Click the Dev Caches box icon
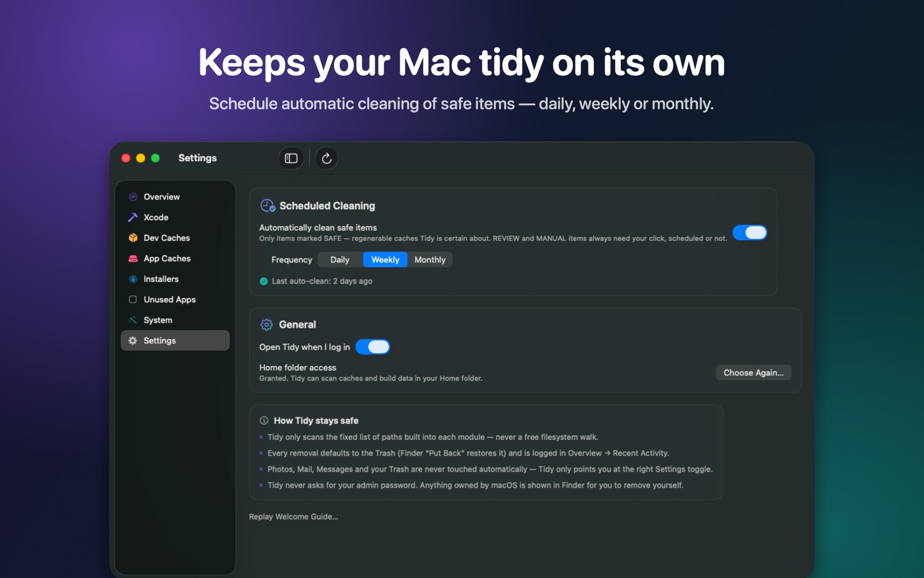 click(133, 238)
